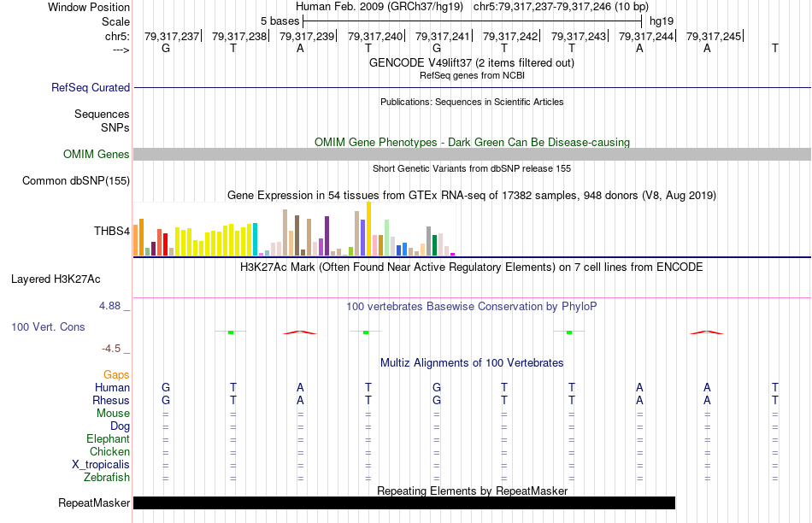Click the OMIM Gene Phenotypes title
812x523 pixels.
pos(472,143)
